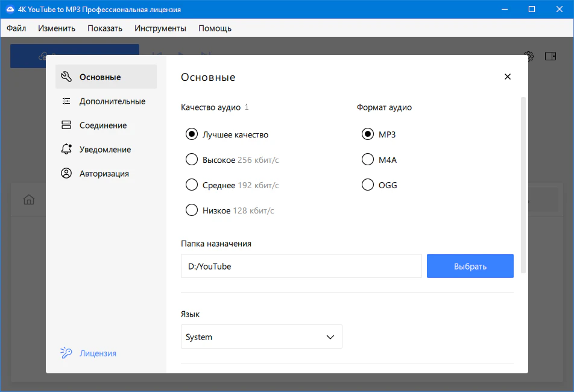Select Высокое 256 кбит/с audio quality

point(192,160)
